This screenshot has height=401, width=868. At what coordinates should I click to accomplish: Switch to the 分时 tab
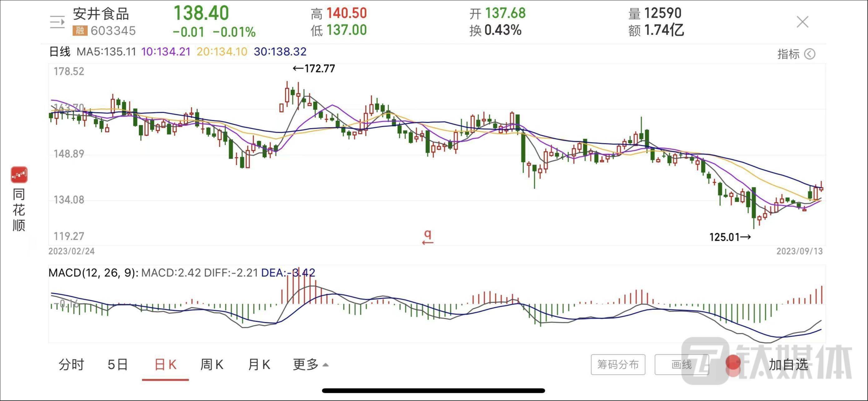click(x=72, y=364)
